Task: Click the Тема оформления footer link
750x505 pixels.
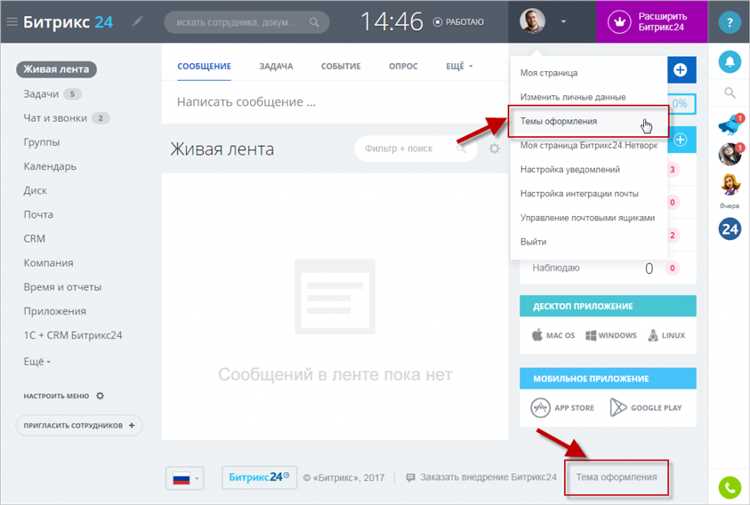Action: click(617, 477)
